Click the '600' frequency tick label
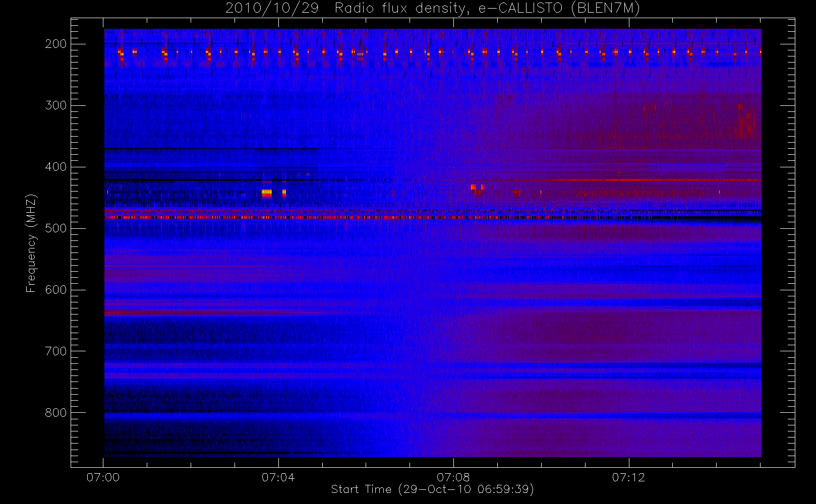 (55, 290)
